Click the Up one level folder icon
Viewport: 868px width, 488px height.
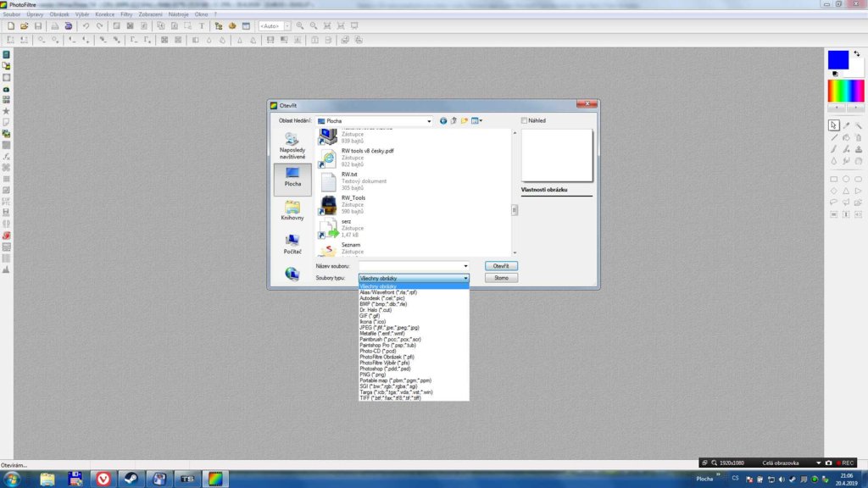[454, 120]
